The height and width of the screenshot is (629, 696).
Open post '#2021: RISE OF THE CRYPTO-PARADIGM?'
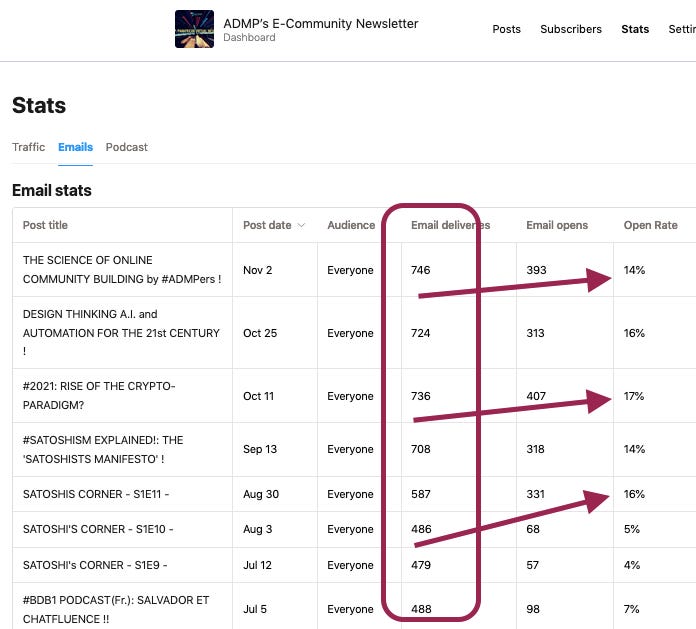click(99, 396)
